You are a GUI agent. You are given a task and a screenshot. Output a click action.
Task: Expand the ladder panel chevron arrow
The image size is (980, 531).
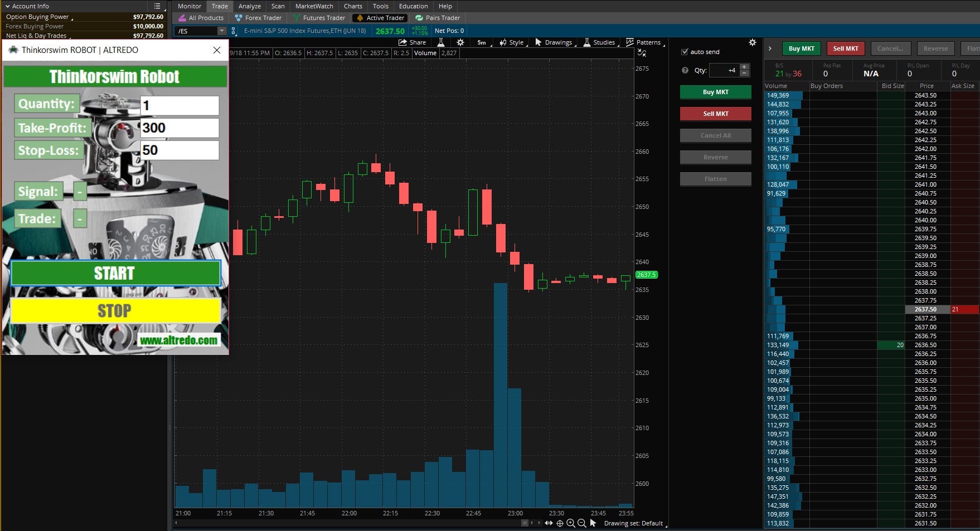pyautogui.click(x=770, y=48)
